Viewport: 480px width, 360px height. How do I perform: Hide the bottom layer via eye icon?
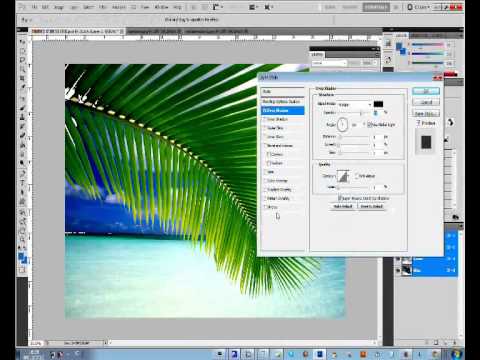[397, 270]
